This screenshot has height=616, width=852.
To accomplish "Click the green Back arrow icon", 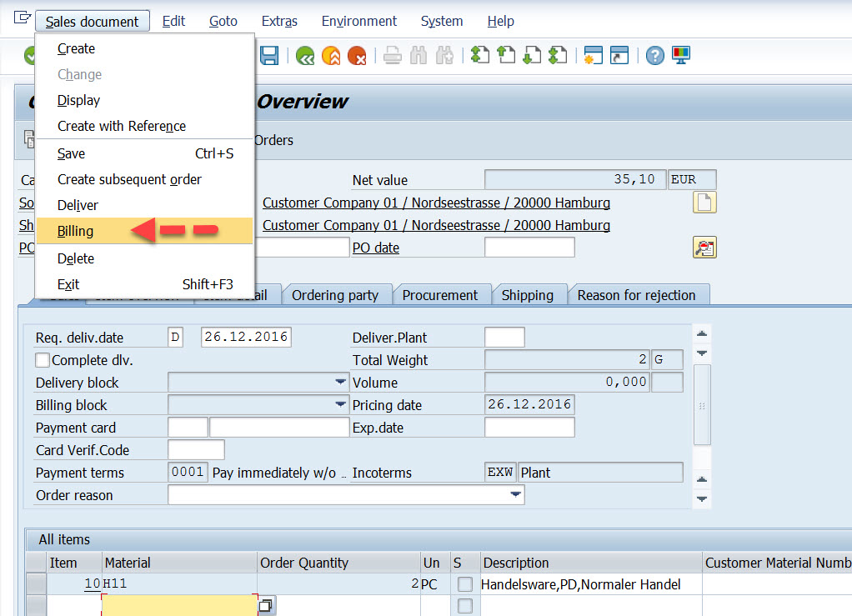I will pyautogui.click(x=304, y=55).
